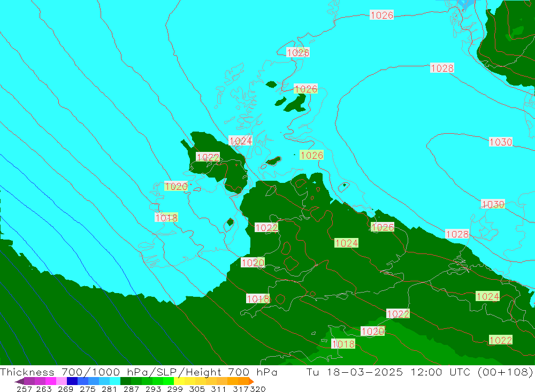Click the bright lime green legend swatch
The width and height of the screenshot is (535, 392).
[169, 381]
